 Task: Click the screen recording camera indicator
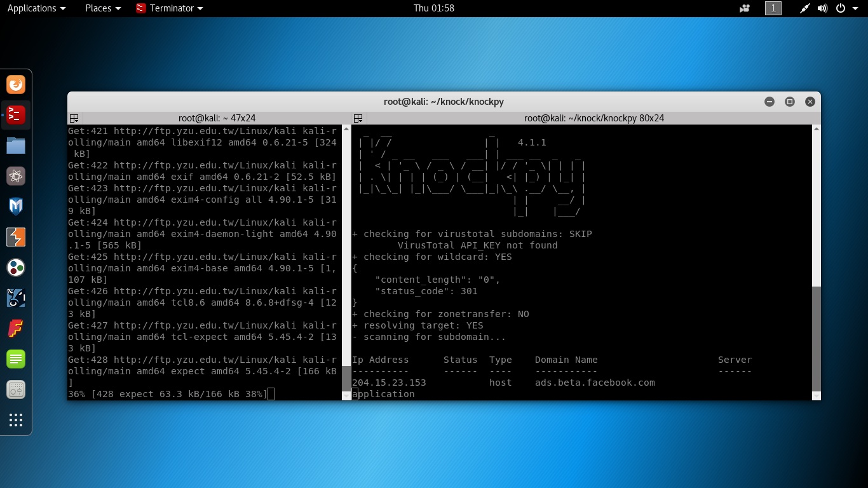(745, 8)
